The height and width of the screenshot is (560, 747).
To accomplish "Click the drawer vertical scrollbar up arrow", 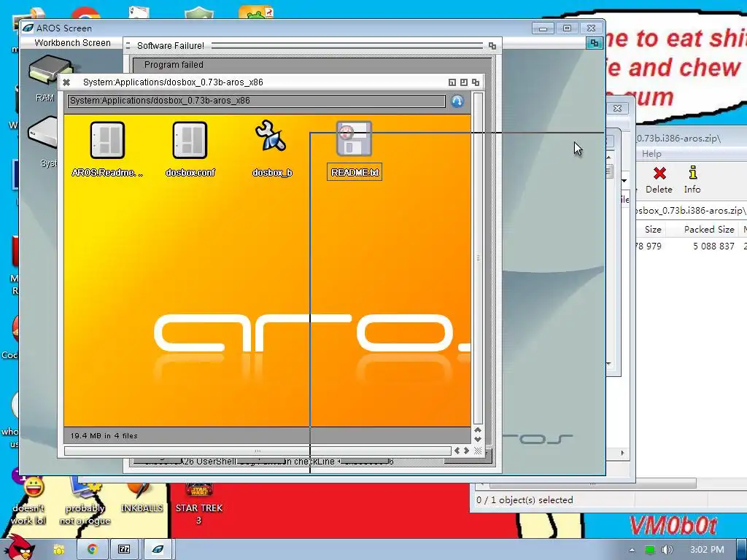I will pos(478,430).
